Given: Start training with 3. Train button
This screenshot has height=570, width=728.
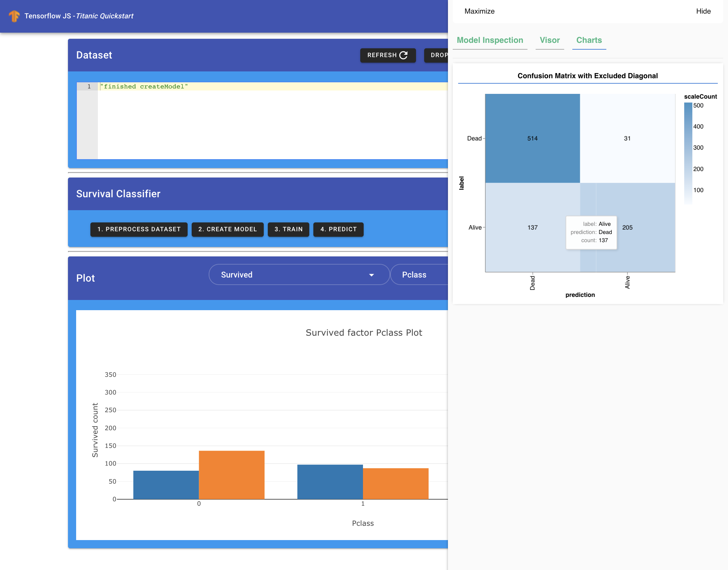Looking at the screenshot, I should [x=288, y=229].
